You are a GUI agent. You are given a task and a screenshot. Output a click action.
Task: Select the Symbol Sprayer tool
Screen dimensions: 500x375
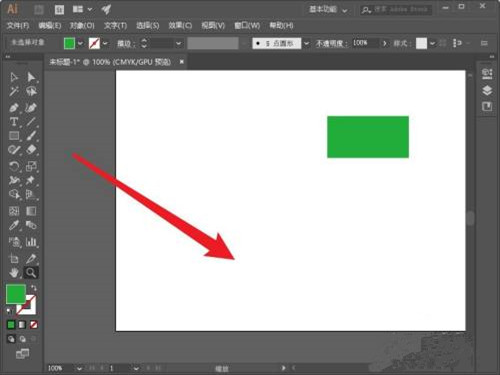(x=14, y=242)
